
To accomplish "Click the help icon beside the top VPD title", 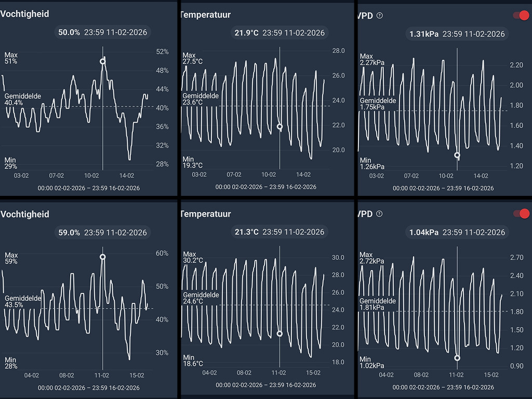I will [379, 16].
